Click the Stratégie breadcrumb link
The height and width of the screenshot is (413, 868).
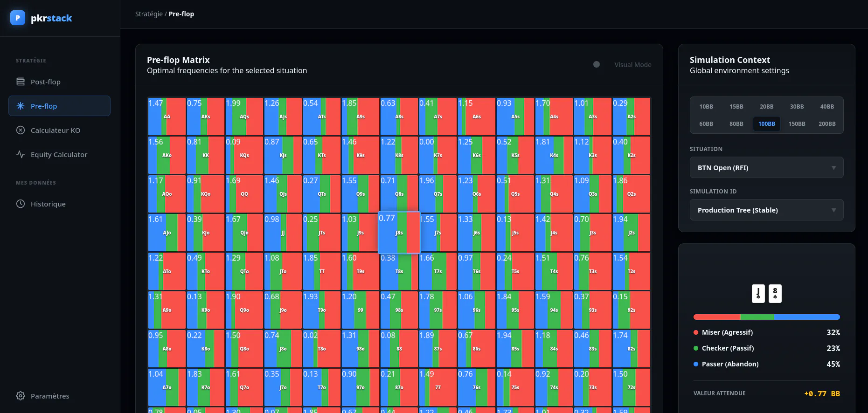149,14
